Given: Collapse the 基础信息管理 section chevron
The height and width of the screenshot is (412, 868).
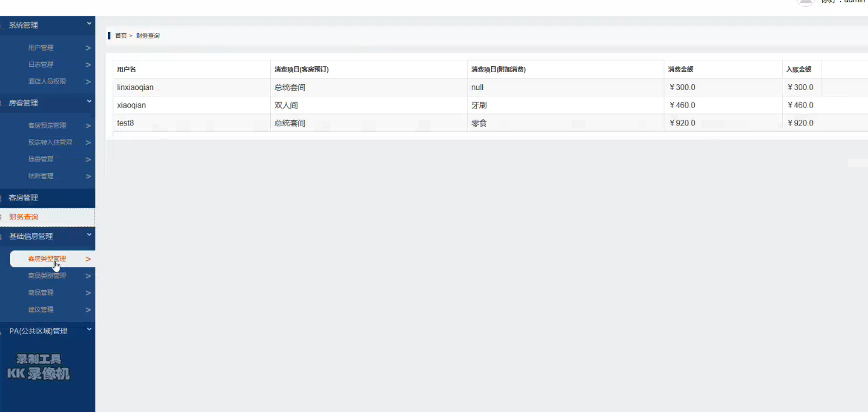Looking at the screenshot, I should pos(89,235).
